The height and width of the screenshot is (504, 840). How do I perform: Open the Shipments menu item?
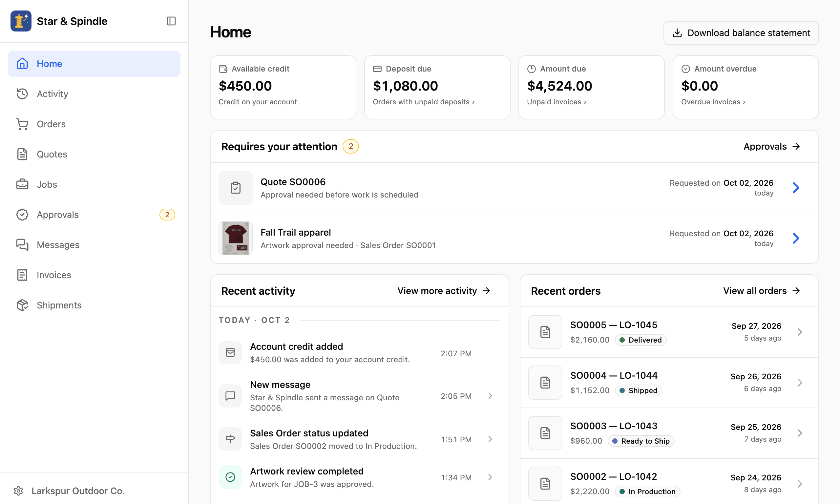[94, 305]
